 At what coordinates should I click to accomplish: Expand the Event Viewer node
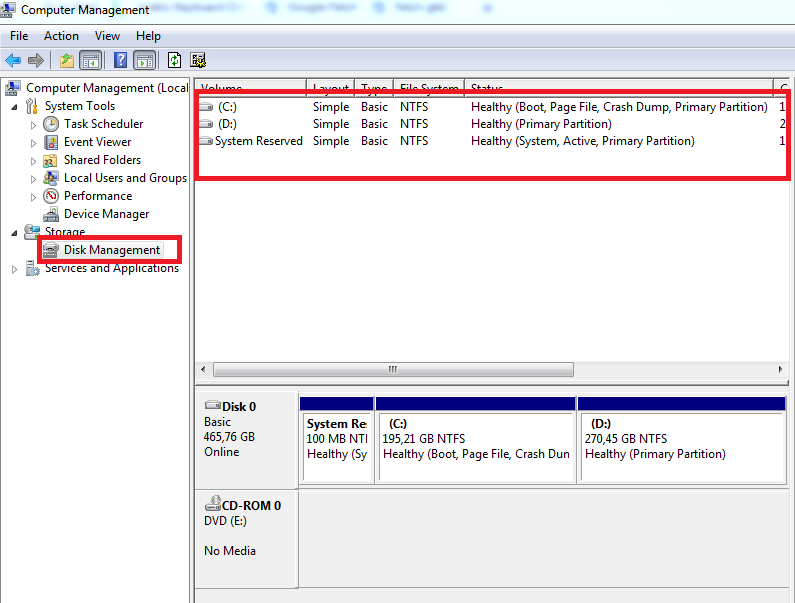click(x=33, y=143)
